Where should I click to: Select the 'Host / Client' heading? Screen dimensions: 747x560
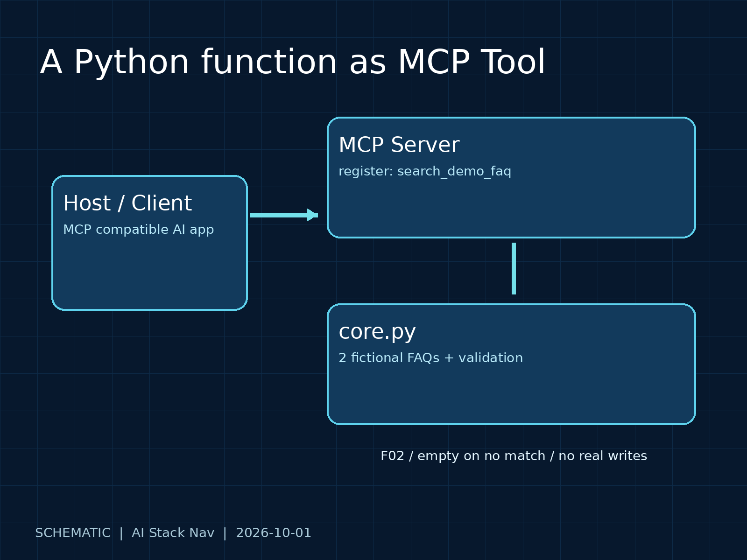[x=127, y=203]
